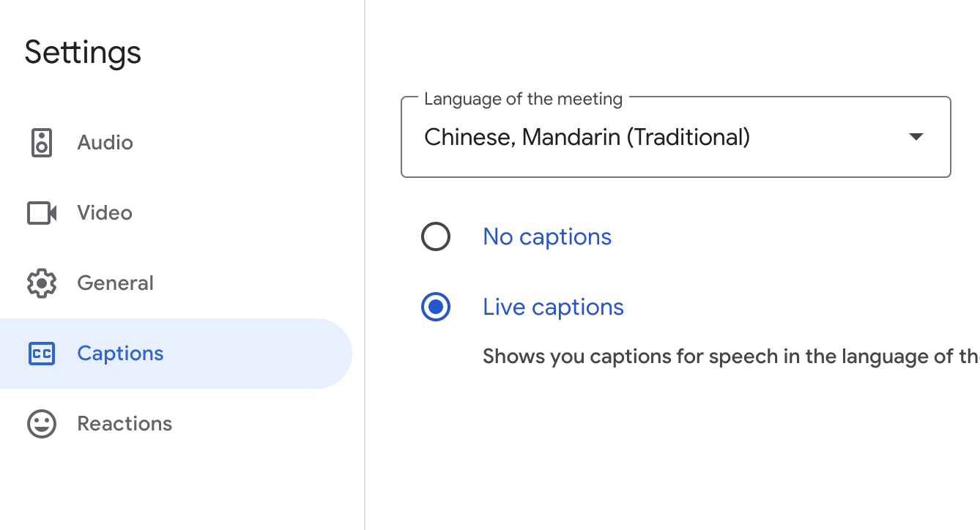Select the Captions tab label
980x530 pixels.
click(120, 354)
